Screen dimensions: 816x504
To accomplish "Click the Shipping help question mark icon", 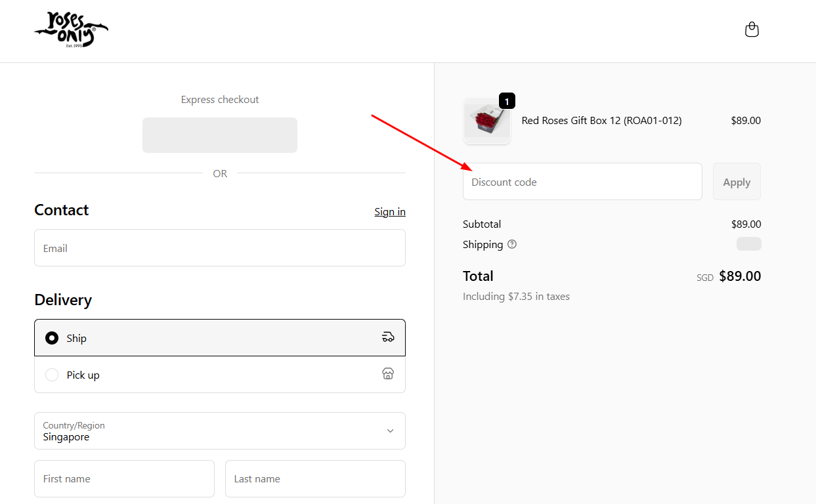I will 512,244.
